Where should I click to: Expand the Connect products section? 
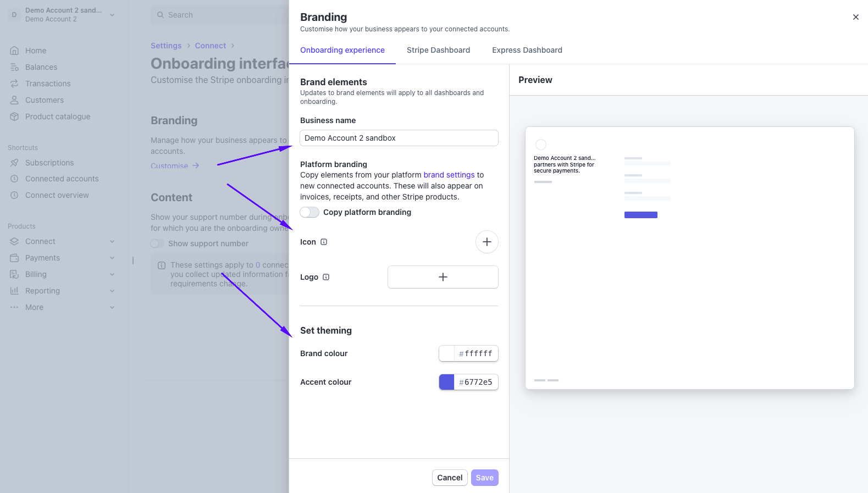coord(112,241)
